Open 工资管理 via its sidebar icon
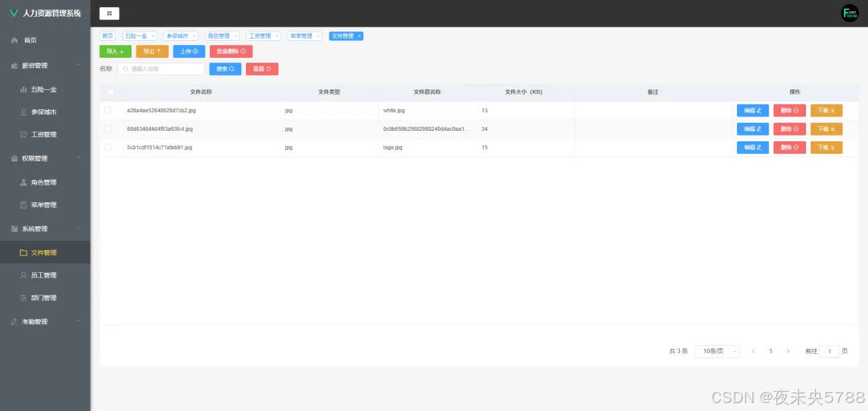This screenshot has height=411, width=868. click(23, 134)
